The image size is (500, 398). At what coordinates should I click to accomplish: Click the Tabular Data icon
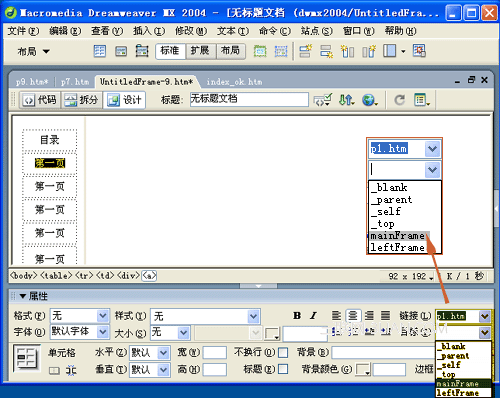point(419,51)
